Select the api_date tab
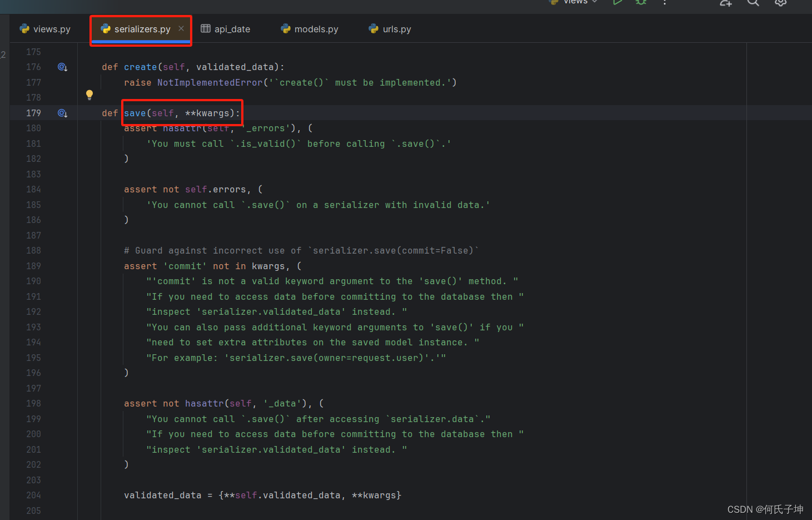 point(232,28)
